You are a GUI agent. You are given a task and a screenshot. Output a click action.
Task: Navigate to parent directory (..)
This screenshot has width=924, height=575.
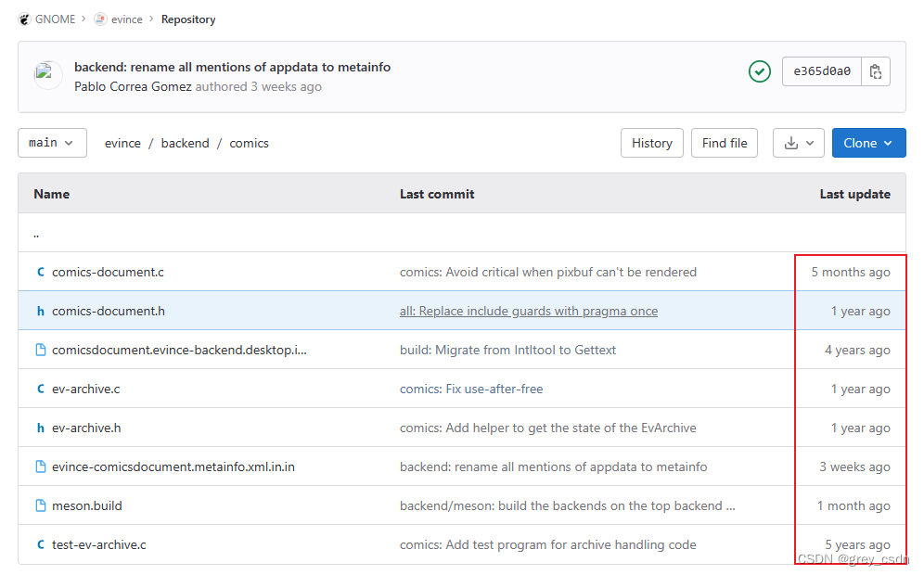point(36,234)
